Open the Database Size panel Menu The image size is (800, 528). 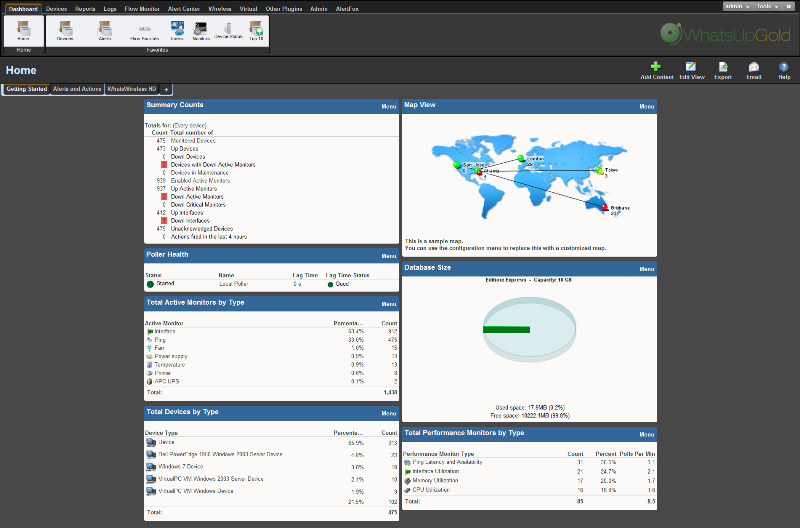pyautogui.click(x=646, y=269)
